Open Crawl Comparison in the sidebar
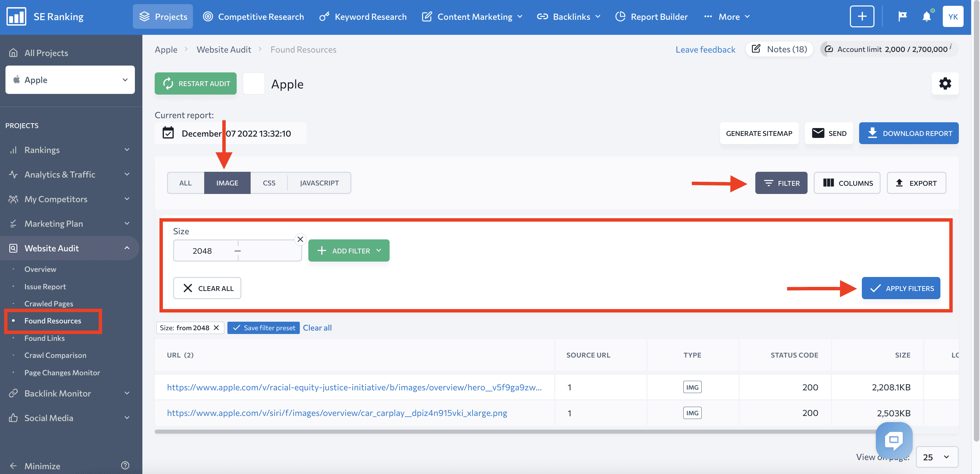The height and width of the screenshot is (474, 980). tap(55, 355)
